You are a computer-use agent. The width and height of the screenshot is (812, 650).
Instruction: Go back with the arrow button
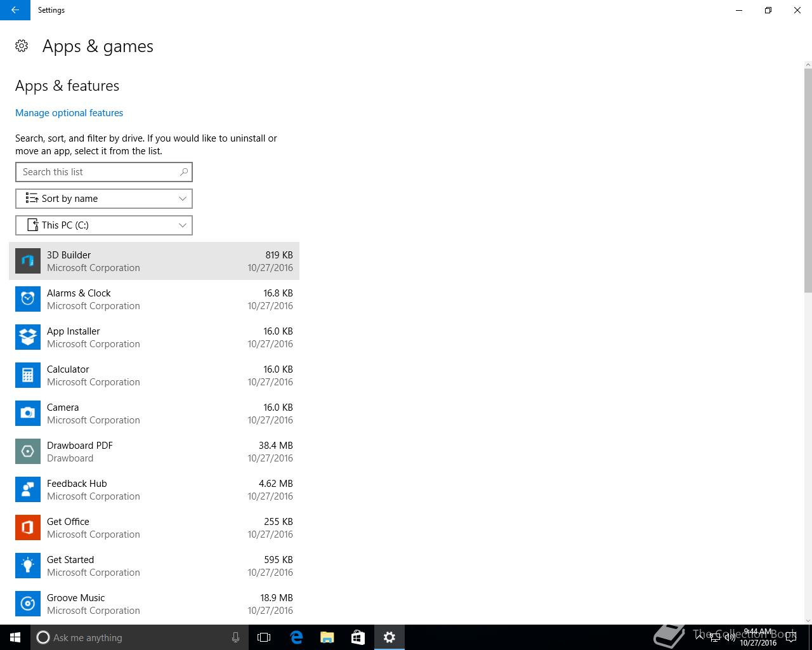click(15, 10)
